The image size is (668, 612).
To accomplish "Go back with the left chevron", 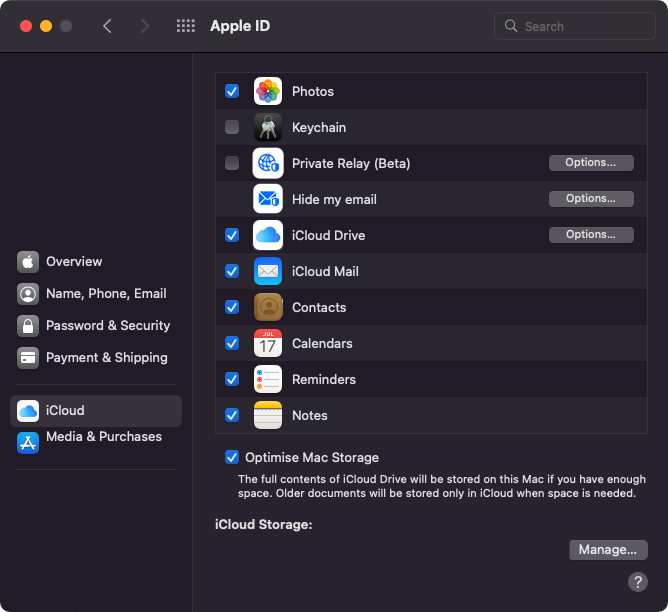I will tap(107, 26).
